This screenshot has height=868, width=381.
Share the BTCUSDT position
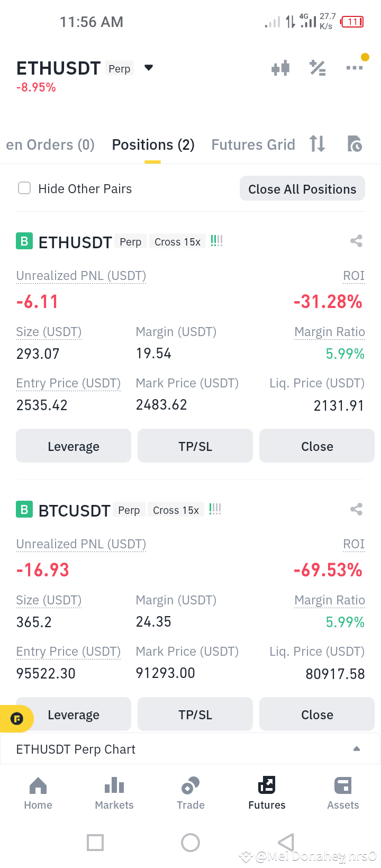tap(356, 510)
